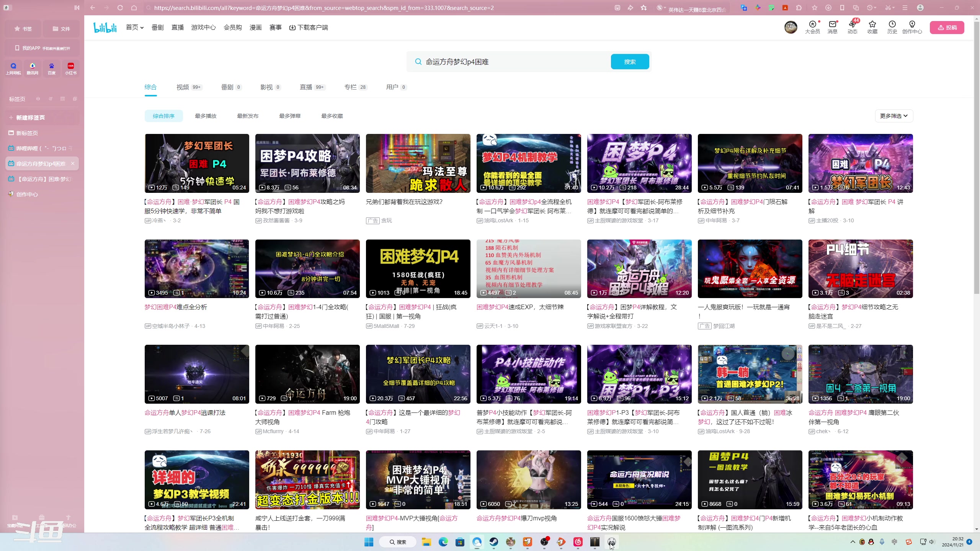Switch to the 用户 results tab
Image resolution: width=980 pixels, height=551 pixels.
tap(396, 87)
